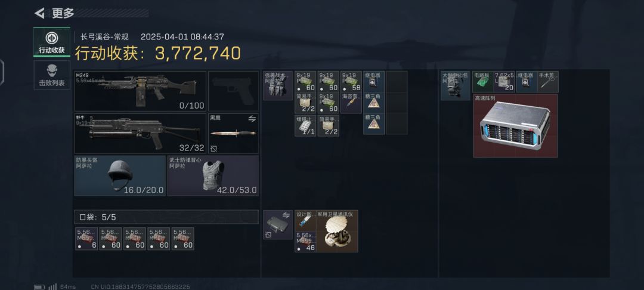This screenshot has width=644, height=290.
Task: Click the safe box swap icon
Action: pos(286,215)
